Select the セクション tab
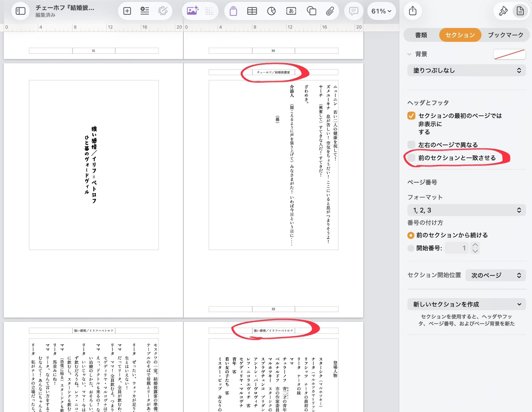This screenshot has width=532, height=412. point(460,35)
